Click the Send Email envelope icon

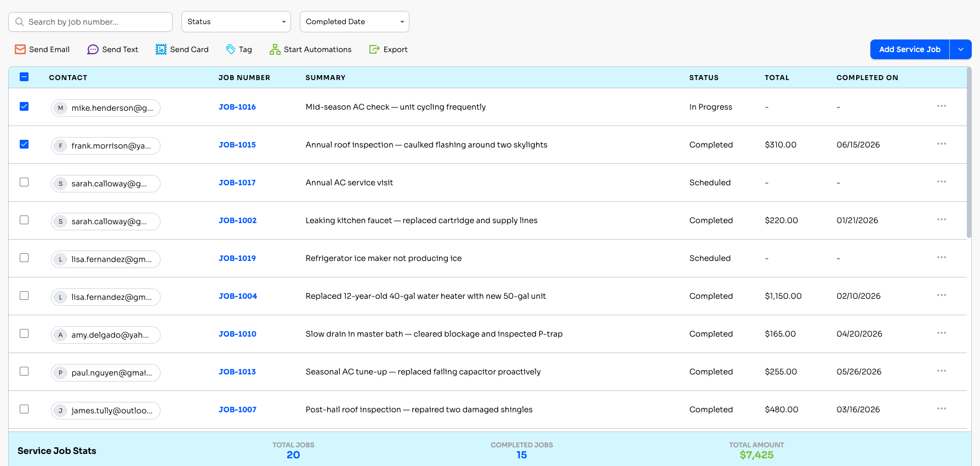click(x=20, y=49)
